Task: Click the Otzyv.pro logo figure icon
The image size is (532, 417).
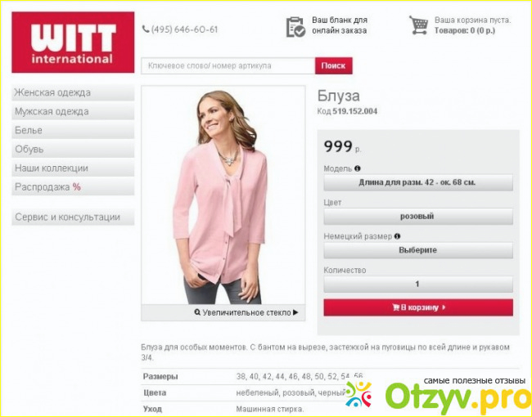Action: [358, 394]
